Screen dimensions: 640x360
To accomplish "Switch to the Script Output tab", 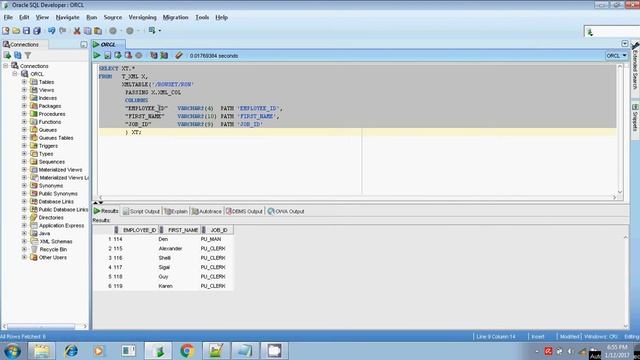I will pos(141,211).
